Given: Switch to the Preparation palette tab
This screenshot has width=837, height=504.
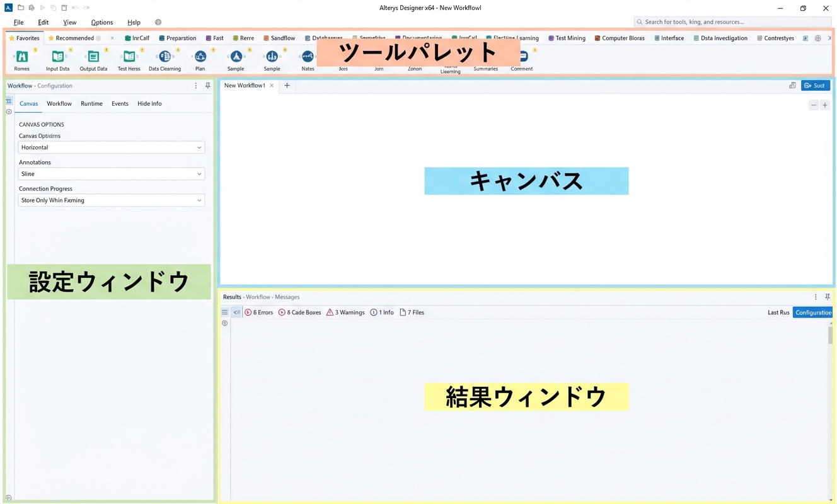Looking at the screenshot, I should (178, 38).
